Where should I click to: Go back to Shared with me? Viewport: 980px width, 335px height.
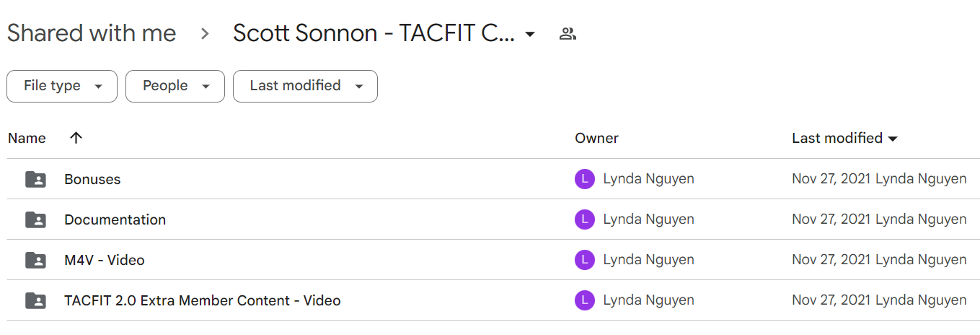[92, 33]
